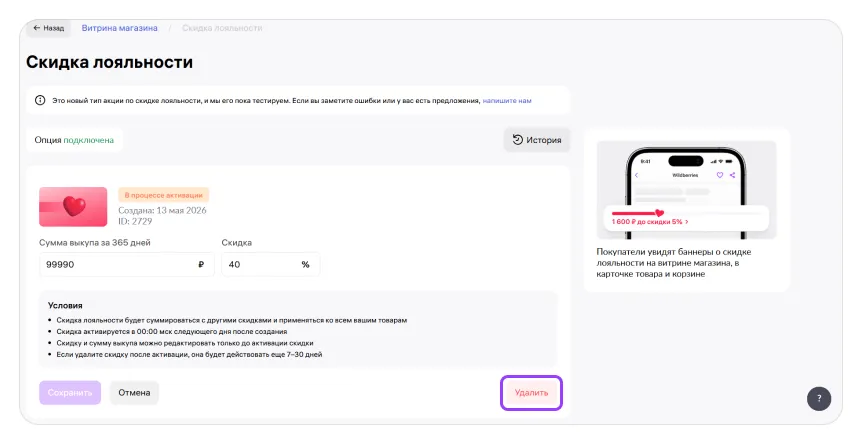Click the back arrow Назад button
The width and height of the screenshot is (864, 444).
pyautogui.click(x=48, y=28)
